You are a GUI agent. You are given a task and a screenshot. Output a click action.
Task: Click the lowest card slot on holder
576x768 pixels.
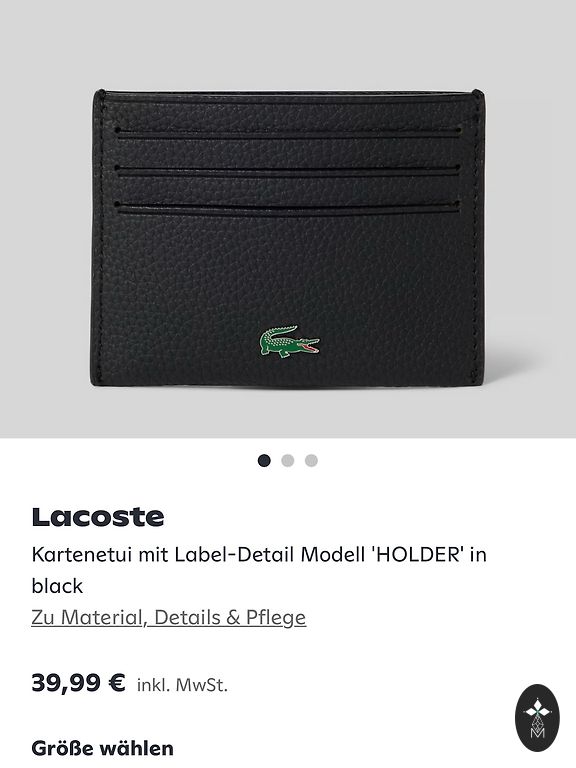click(x=288, y=208)
